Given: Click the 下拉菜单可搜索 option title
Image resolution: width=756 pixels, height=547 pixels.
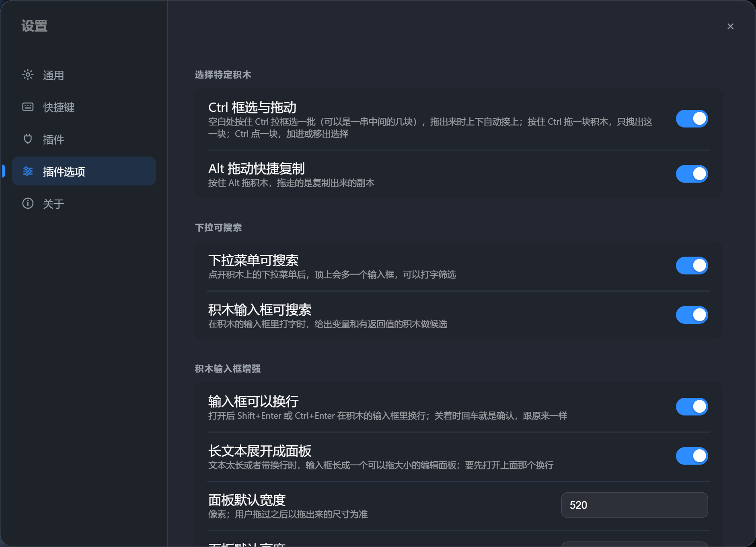Looking at the screenshot, I should [x=253, y=260].
